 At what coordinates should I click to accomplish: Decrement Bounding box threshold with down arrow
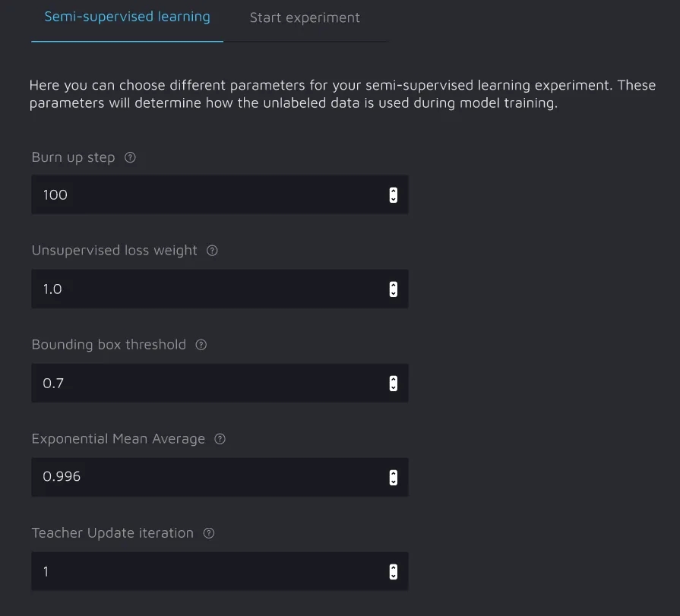393,387
